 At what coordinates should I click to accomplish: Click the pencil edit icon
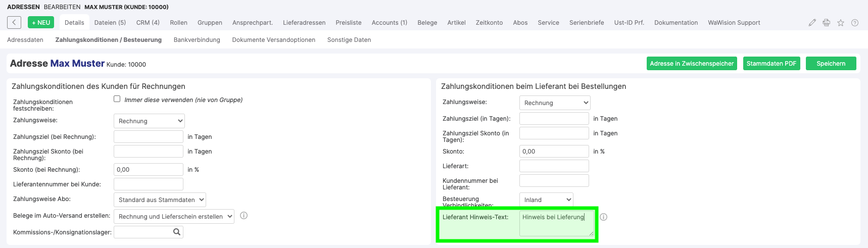[812, 23]
